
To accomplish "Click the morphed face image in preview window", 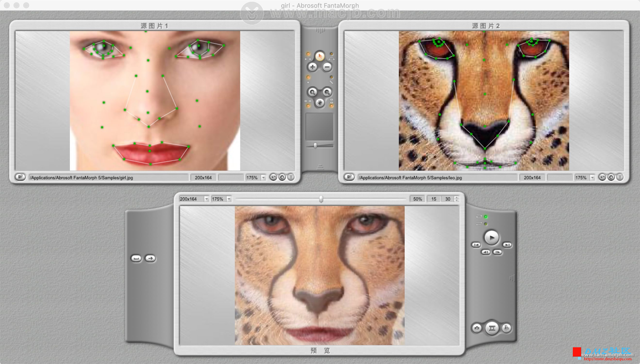I will (x=320, y=276).
